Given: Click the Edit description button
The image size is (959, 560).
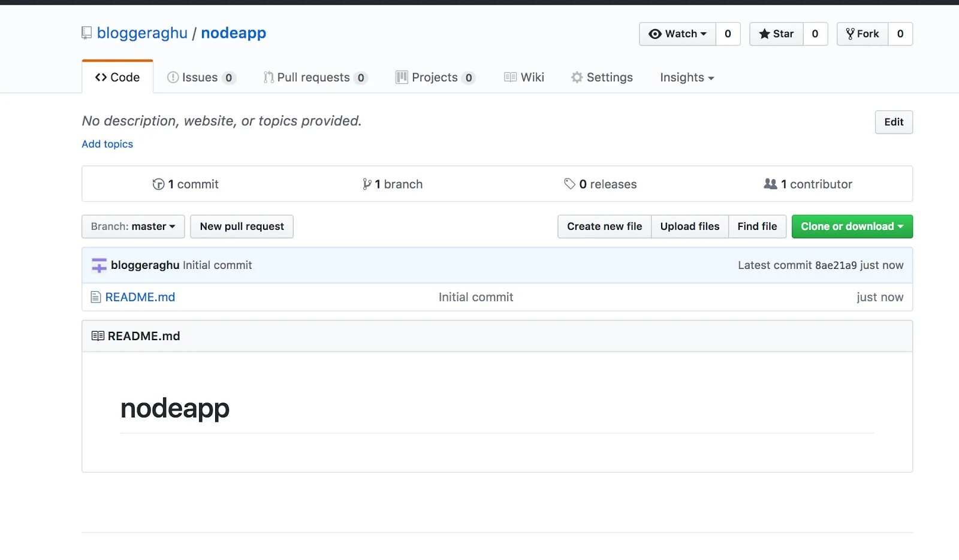Looking at the screenshot, I should pos(894,122).
